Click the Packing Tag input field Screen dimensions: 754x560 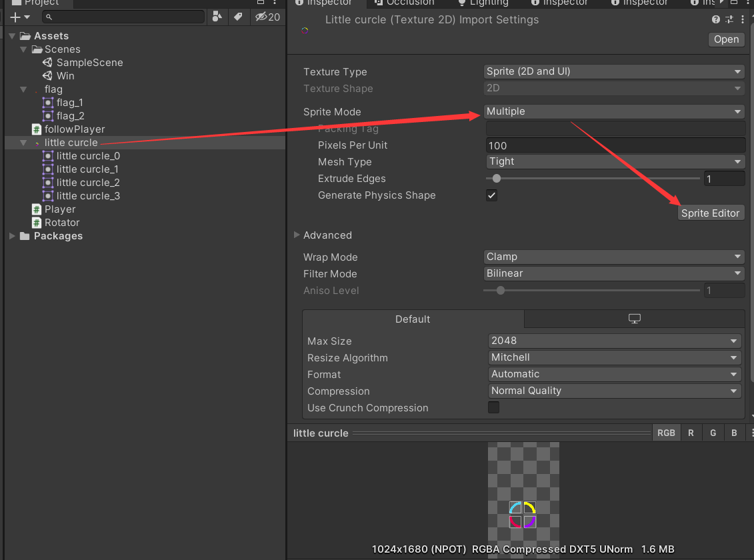tap(615, 129)
